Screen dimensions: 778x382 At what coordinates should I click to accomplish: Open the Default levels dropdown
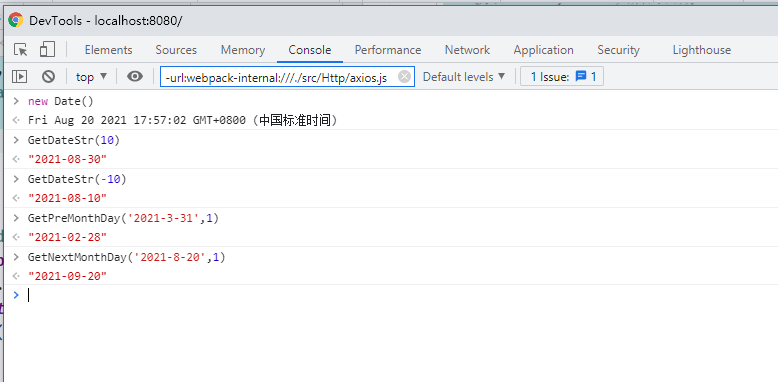point(464,77)
